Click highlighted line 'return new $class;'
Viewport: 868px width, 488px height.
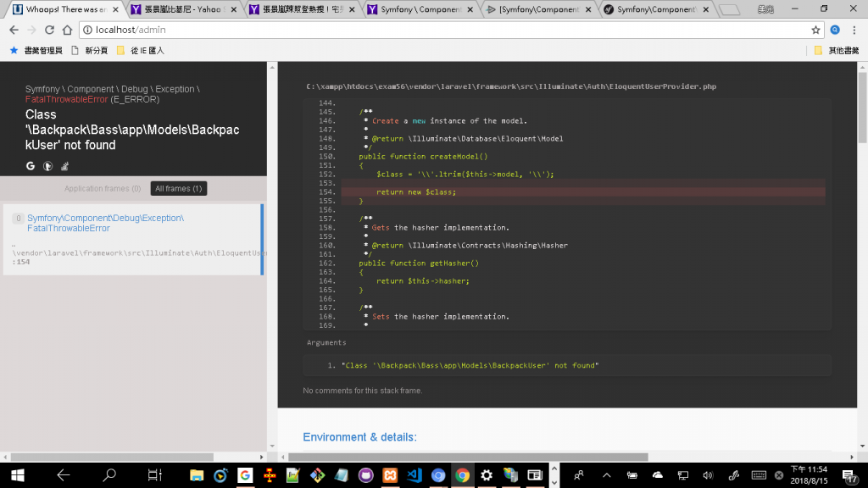pyautogui.click(x=416, y=192)
